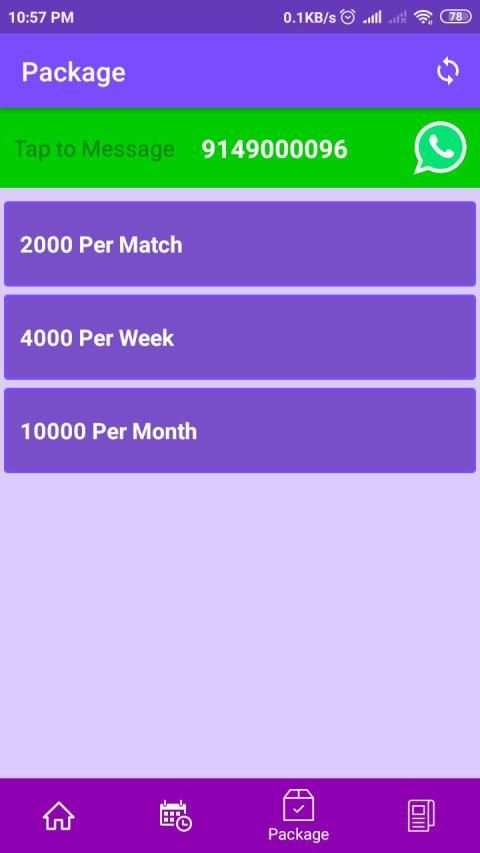Tap the mobile signal strength icon
The height and width of the screenshot is (853, 480).
point(372,17)
